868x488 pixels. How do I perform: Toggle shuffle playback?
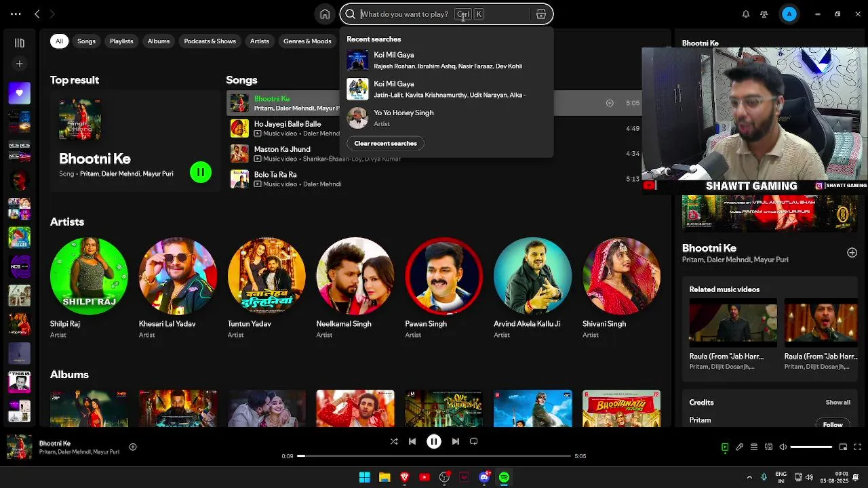(394, 441)
